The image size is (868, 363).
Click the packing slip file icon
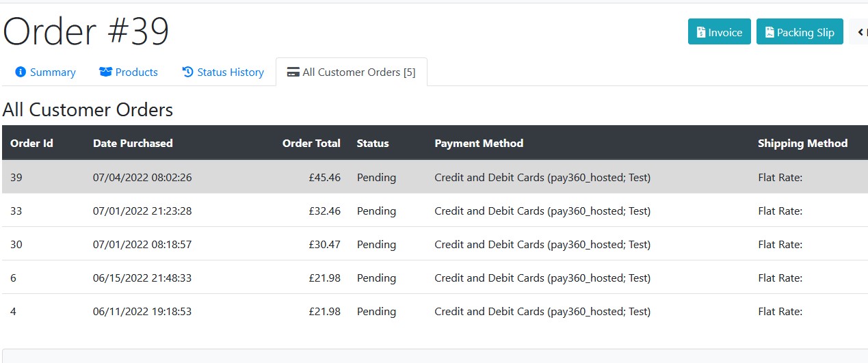coord(770,32)
